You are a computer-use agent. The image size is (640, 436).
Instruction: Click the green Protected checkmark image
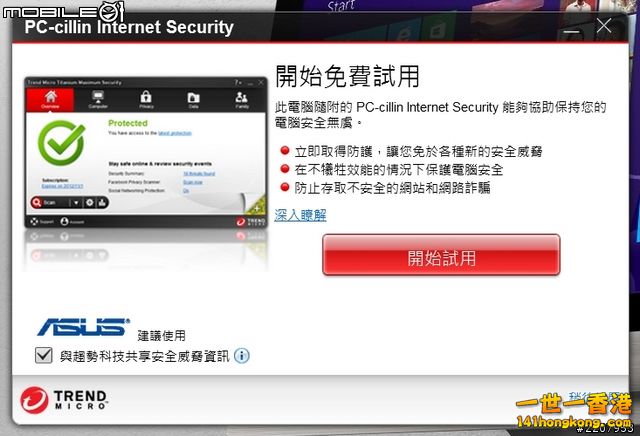tap(61, 142)
